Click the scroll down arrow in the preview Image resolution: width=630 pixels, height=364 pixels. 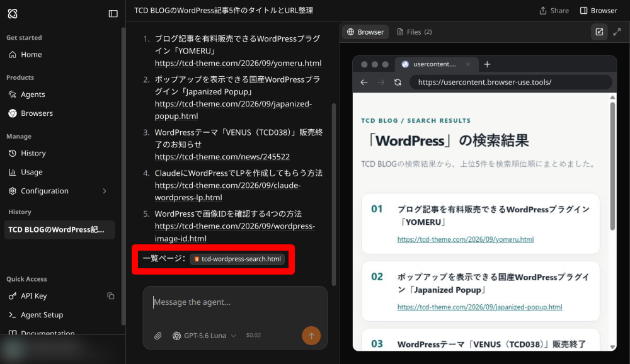pyautogui.click(x=612, y=347)
